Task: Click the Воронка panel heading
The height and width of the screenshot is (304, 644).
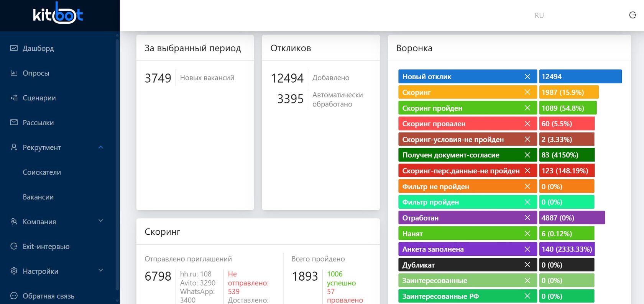Action: click(x=414, y=48)
